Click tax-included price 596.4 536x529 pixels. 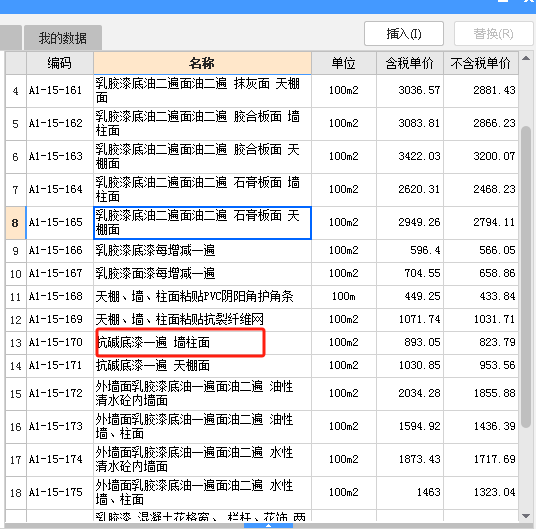click(425, 250)
